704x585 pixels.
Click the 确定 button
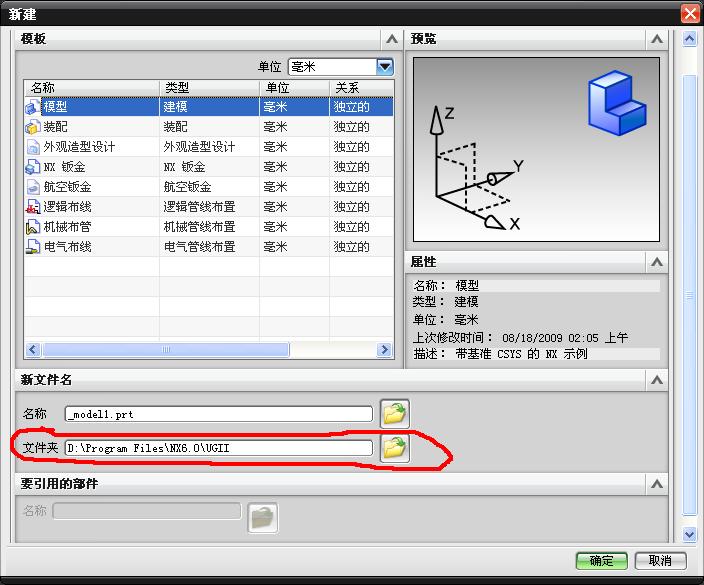pos(602,561)
